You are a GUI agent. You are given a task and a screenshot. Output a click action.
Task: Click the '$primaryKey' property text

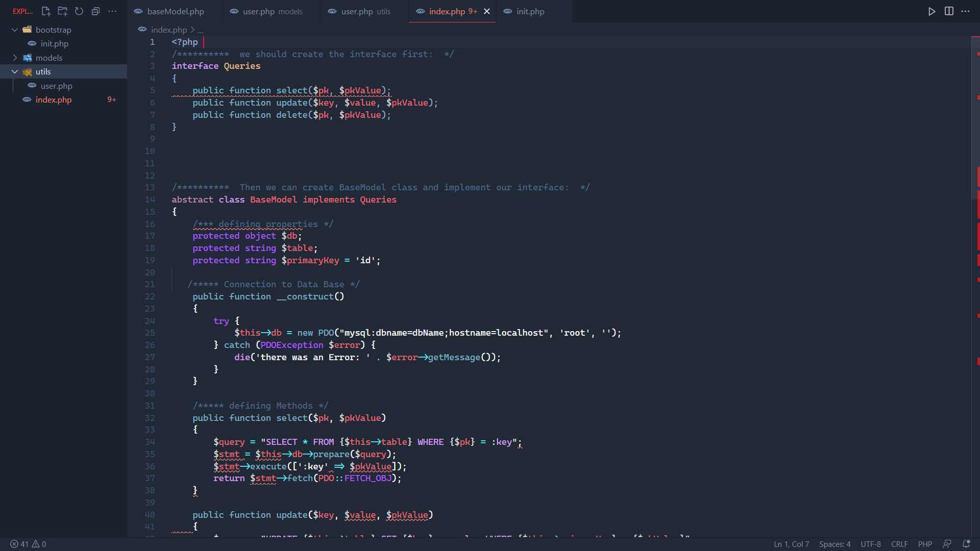(x=310, y=260)
